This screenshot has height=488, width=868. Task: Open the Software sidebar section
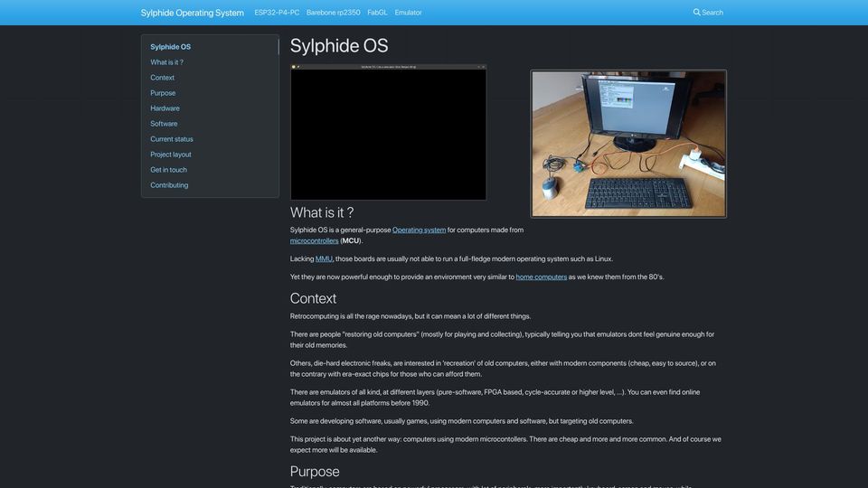[164, 124]
